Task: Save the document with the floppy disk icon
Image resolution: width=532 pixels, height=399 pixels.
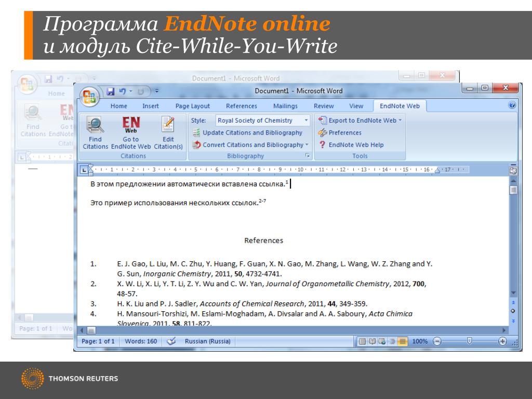Action: (110, 91)
